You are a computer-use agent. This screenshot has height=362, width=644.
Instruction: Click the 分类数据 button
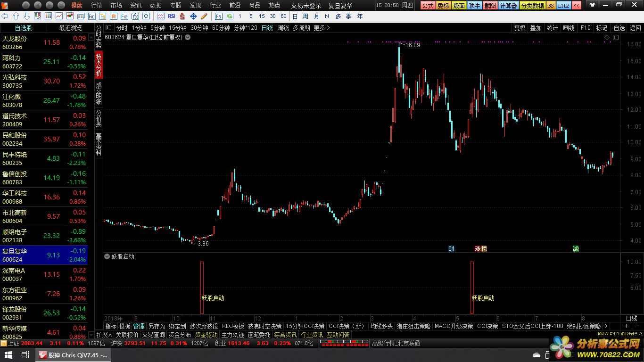click(x=532, y=5)
